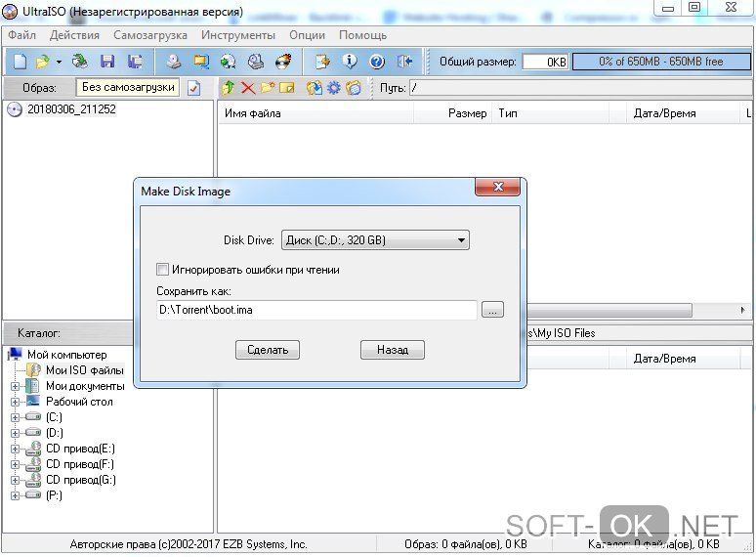Click the Add files toolbar icon
This screenshot has height=557, width=756.
[322, 62]
